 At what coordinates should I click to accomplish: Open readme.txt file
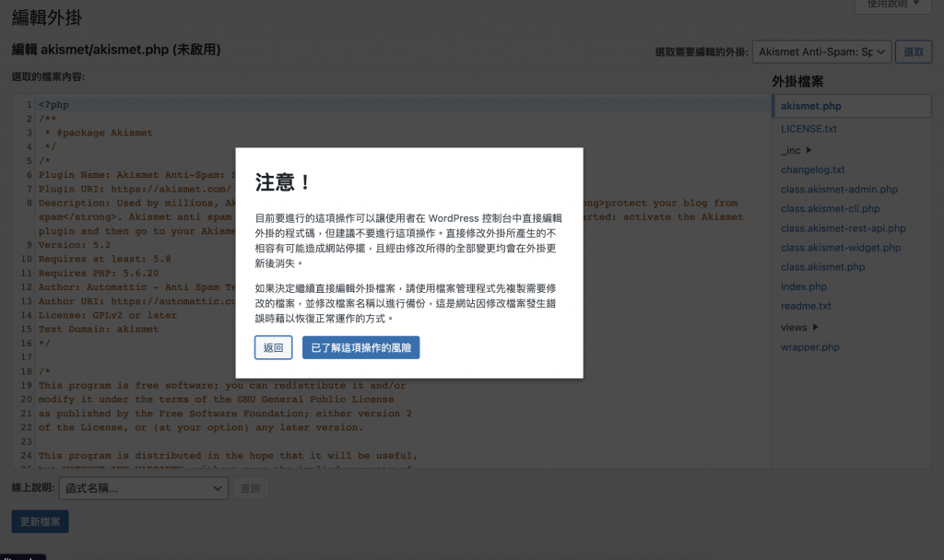click(x=806, y=306)
